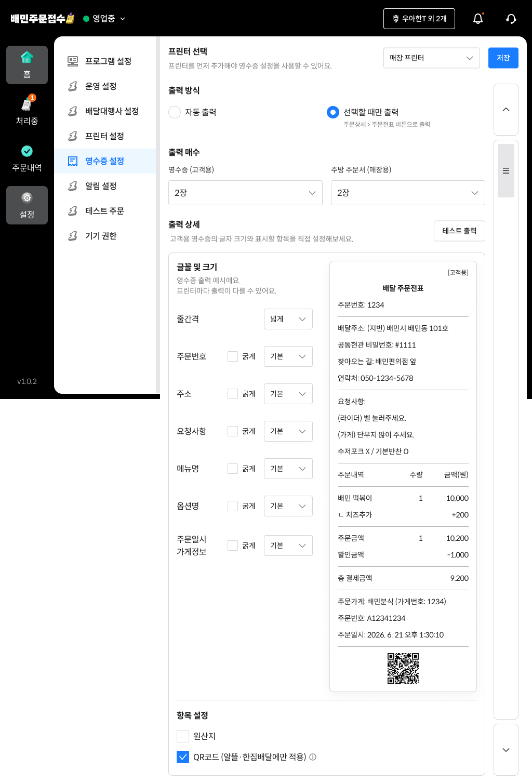Image resolution: width=532 pixels, height=784 pixels.
Task: Open 주문일시 가게정보 font size dropdown
Action: 288,546
